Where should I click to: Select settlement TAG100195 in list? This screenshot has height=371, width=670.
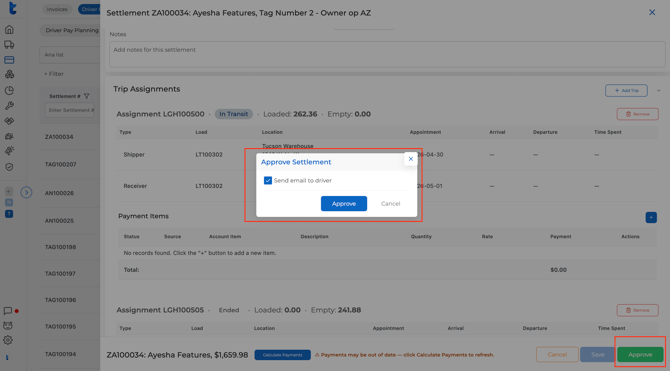pos(61,327)
